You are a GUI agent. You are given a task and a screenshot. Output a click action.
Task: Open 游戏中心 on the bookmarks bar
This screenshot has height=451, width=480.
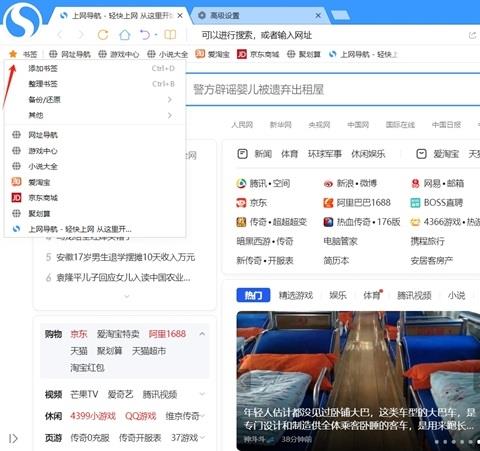(x=119, y=54)
